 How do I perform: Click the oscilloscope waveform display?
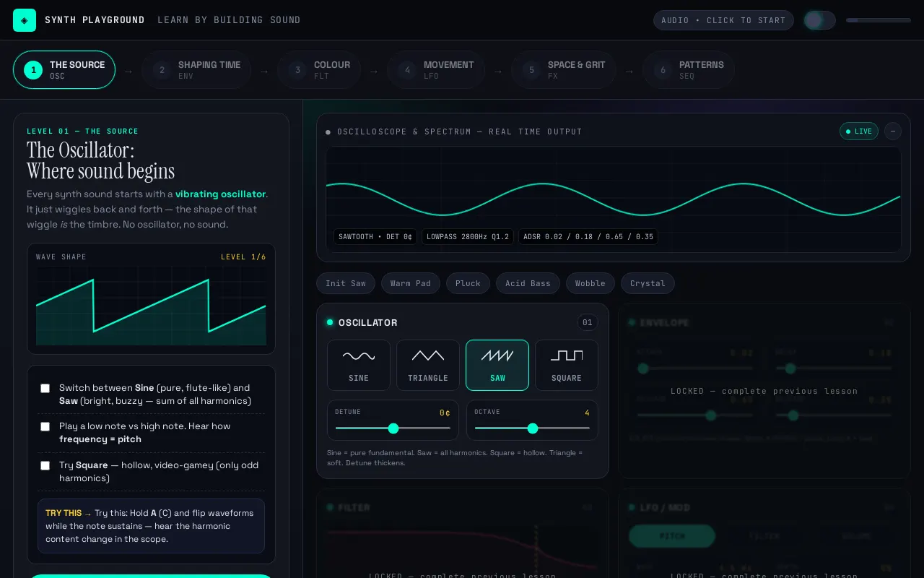pos(614,199)
